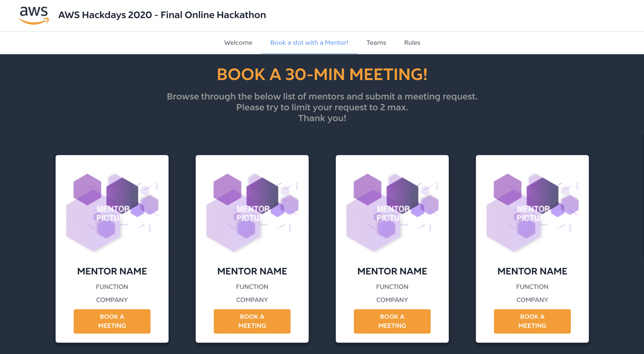Click BOOK A MEETING on the third mentor card

pos(392,321)
